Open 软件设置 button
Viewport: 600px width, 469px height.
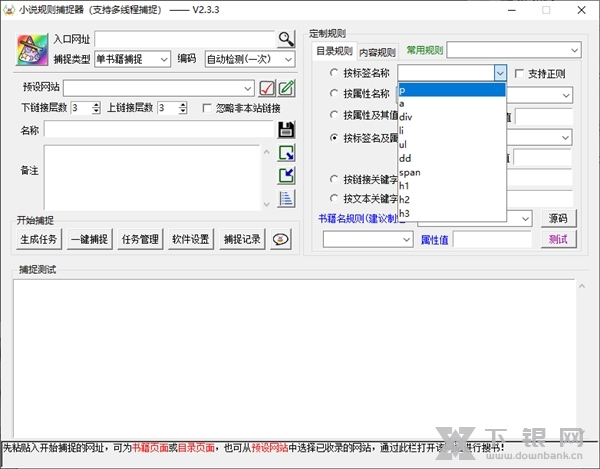coord(191,239)
